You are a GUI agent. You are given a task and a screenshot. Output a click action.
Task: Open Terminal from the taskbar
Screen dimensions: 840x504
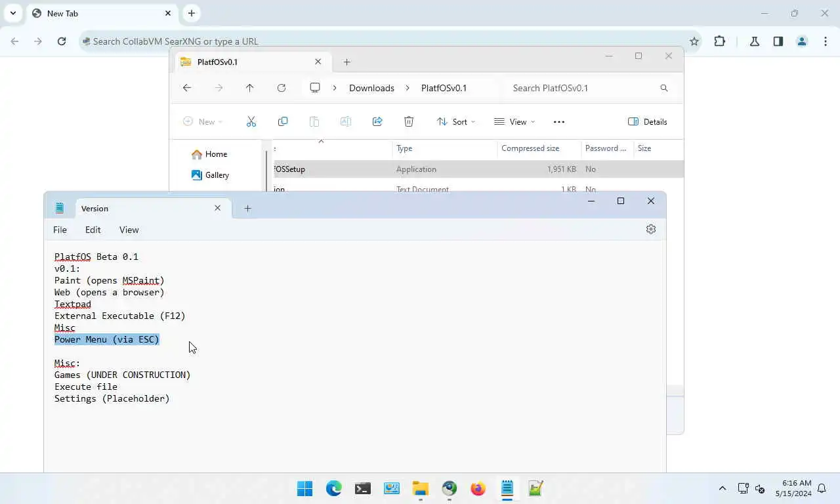click(x=363, y=488)
